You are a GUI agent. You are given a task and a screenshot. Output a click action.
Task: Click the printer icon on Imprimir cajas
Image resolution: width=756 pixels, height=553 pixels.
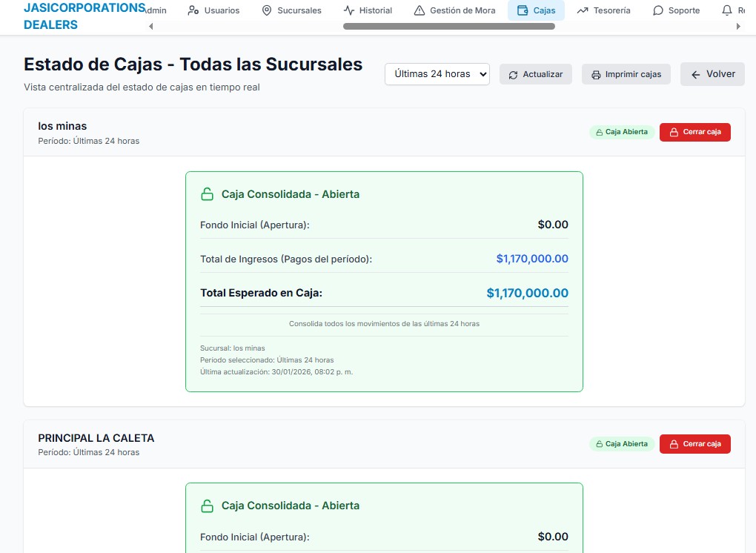pos(597,74)
